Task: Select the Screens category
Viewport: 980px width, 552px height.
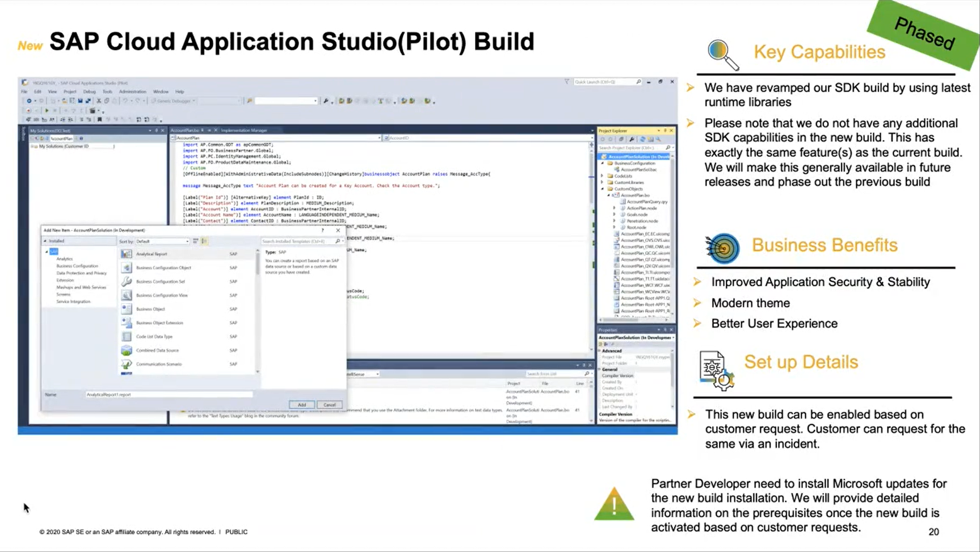Action: (64, 294)
